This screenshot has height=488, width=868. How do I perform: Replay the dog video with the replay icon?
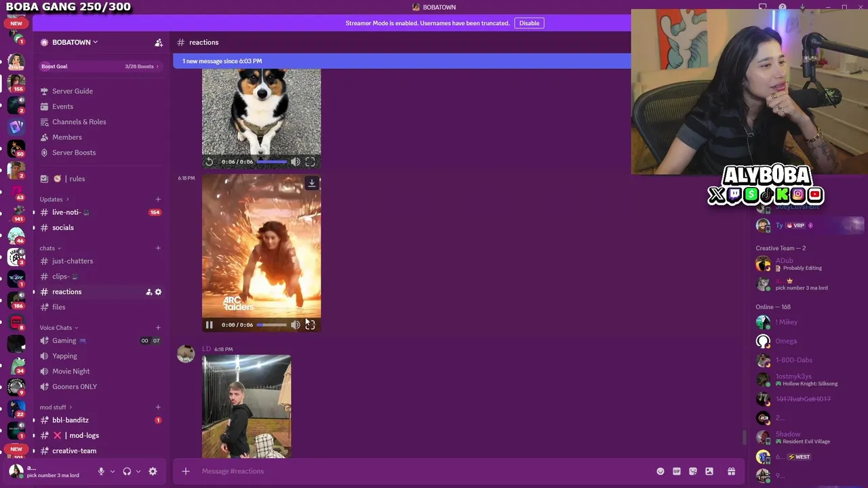[x=210, y=162]
